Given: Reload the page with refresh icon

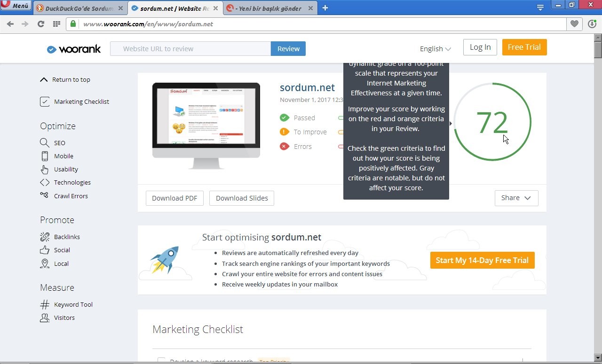Looking at the screenshot, I should pyautogui.click(x=41, y=24).
